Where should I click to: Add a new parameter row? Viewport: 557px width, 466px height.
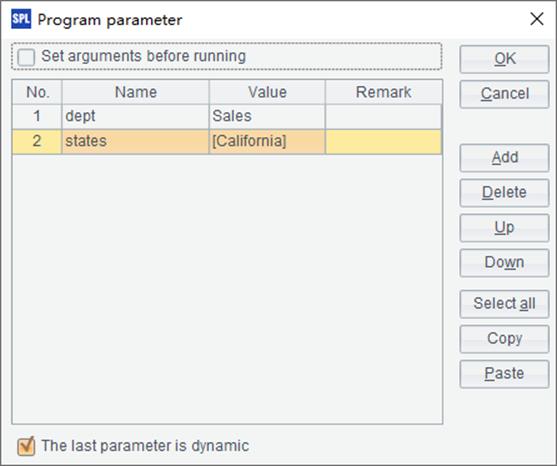pos(504,158)
